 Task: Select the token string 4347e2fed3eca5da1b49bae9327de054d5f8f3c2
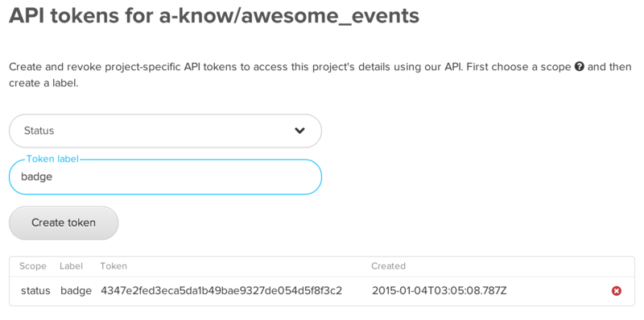click(221, 291)
